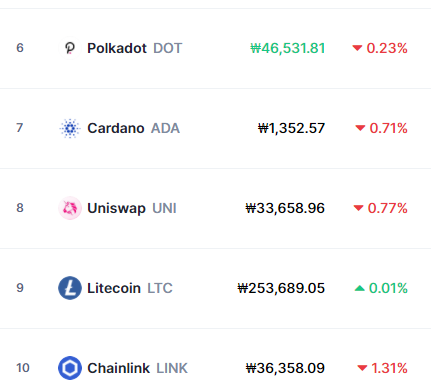
Task: Click the red down arrow beside Polkadot's 0.23%
Action: tap(357, 48)
